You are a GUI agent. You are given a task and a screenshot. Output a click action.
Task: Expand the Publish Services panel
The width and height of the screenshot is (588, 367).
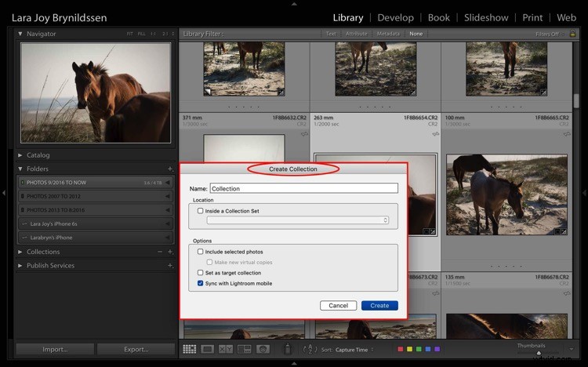point(20,266)
